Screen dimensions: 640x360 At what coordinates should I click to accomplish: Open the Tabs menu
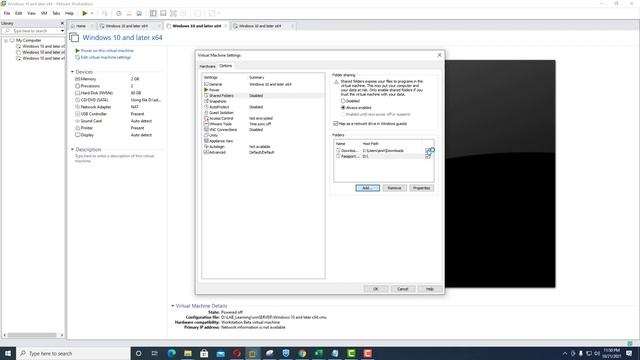coord(56,13)
